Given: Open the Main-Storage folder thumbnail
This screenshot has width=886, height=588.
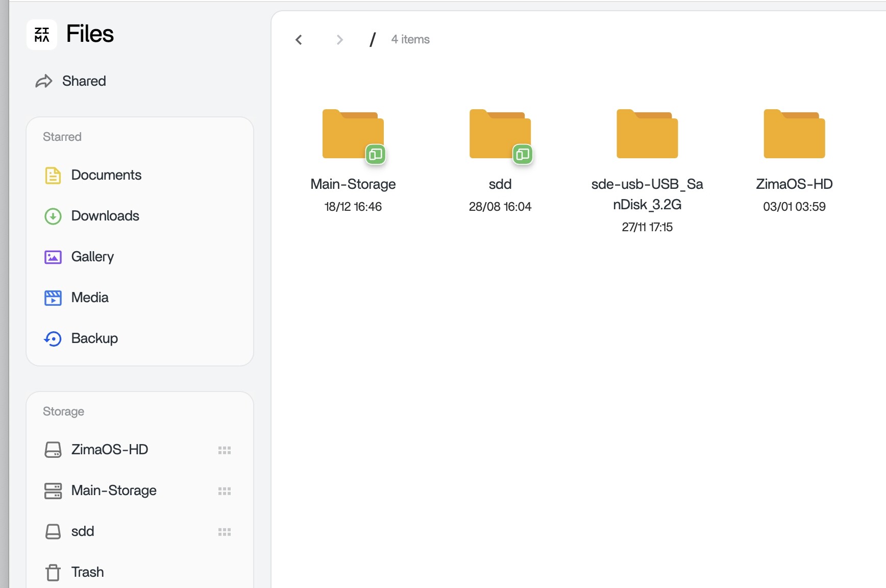Looking at the screenshot, I should (353, 134).
